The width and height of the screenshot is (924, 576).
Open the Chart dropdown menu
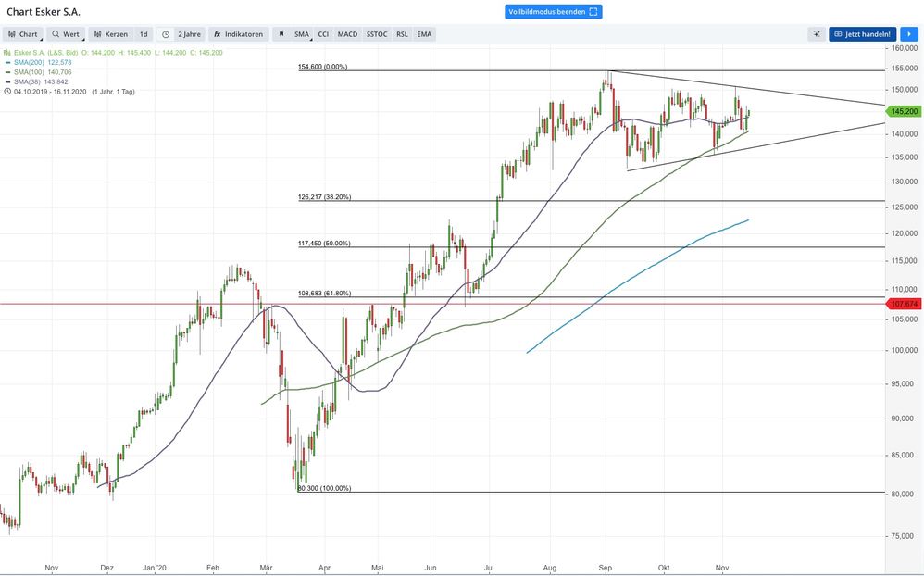[23, 34]
